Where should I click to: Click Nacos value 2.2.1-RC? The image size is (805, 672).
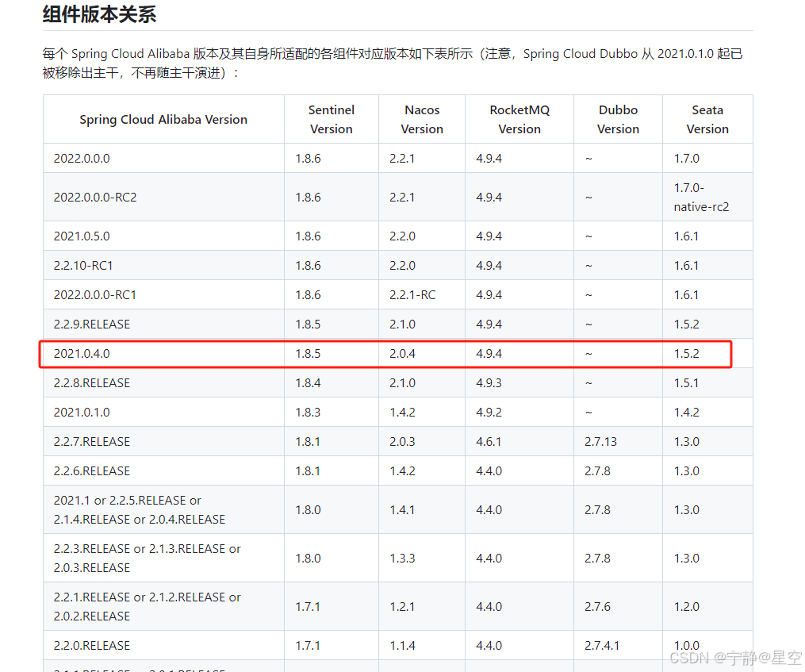(x=412, y=295)
